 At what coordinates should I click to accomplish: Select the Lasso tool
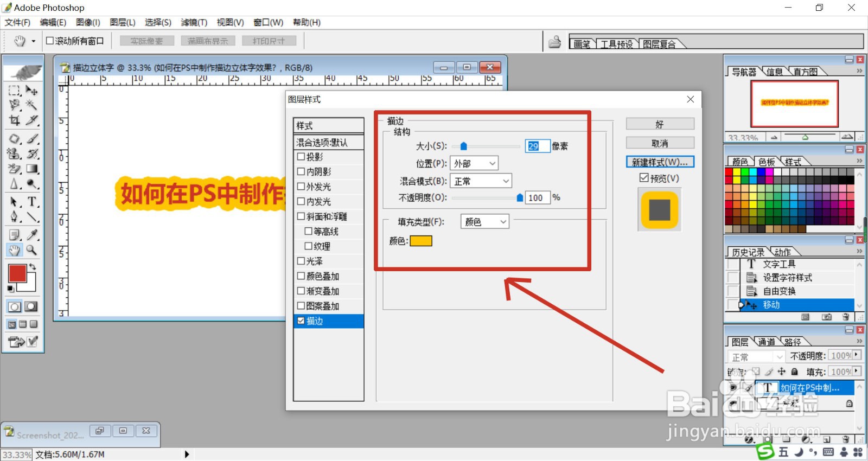[x=15, y=105]
